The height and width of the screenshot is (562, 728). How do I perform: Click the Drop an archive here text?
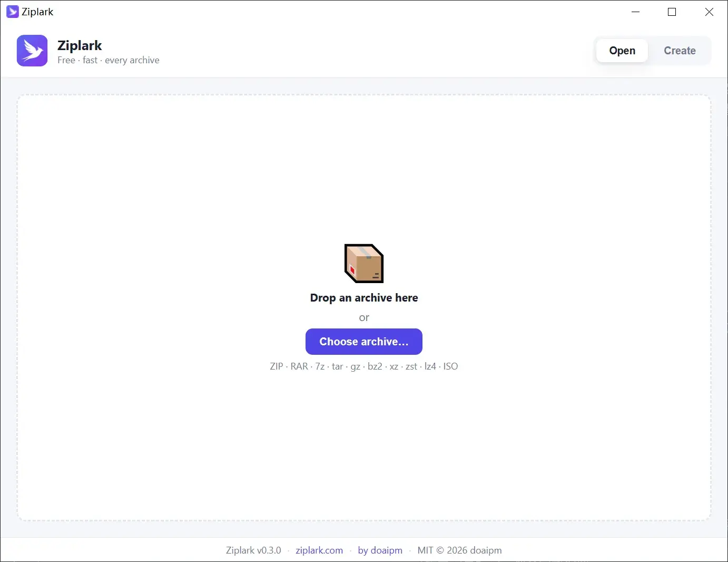[364, 298]
